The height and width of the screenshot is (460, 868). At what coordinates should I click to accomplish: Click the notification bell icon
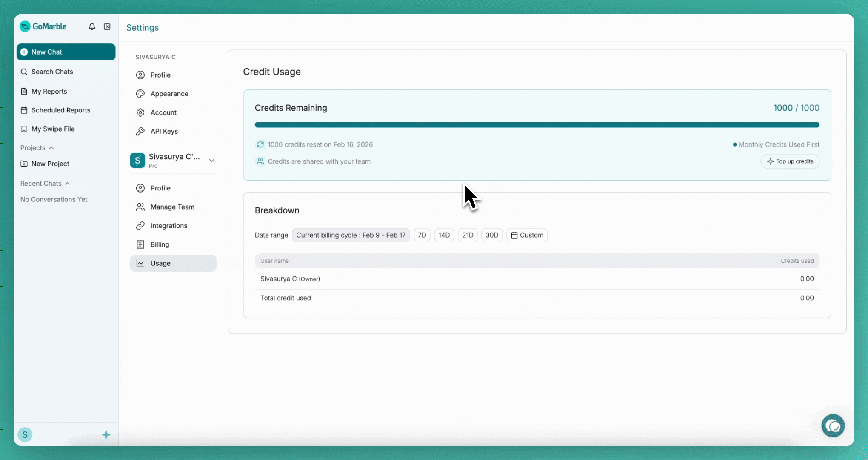[x=92, y=27]
